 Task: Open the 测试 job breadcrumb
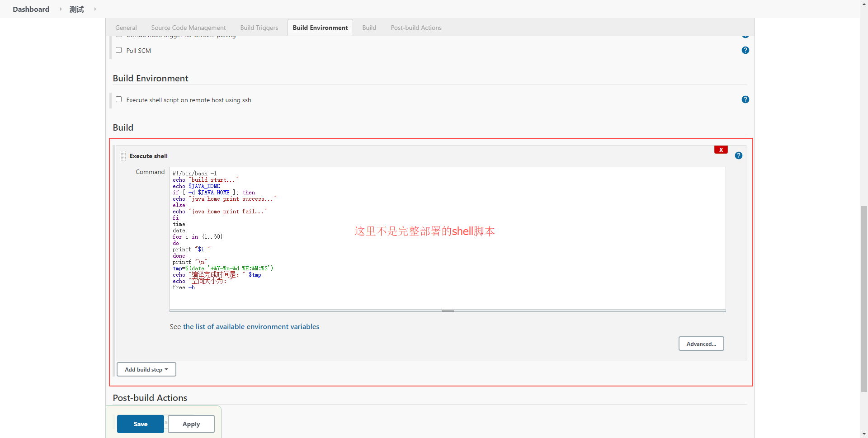point(76,9)
